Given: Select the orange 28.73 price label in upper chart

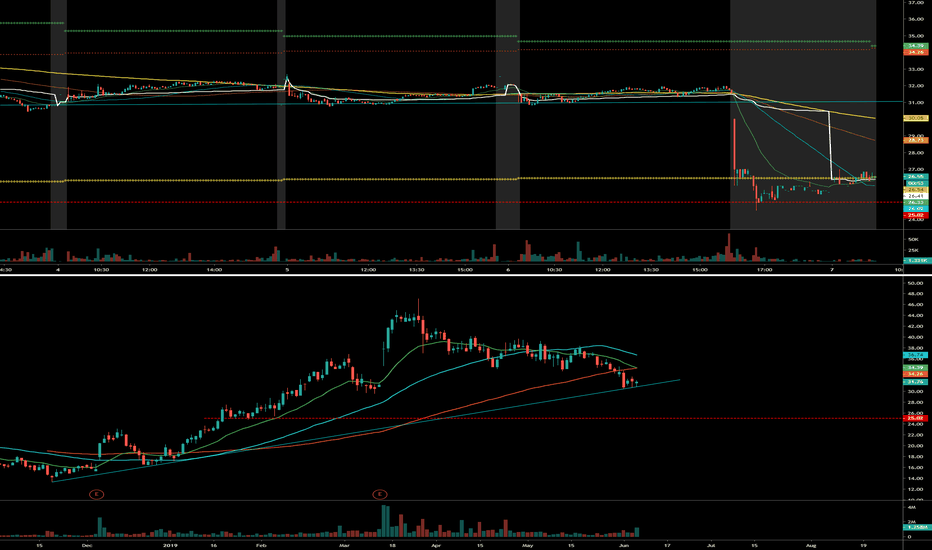Looking at the screenshot, I should point(915,140).
